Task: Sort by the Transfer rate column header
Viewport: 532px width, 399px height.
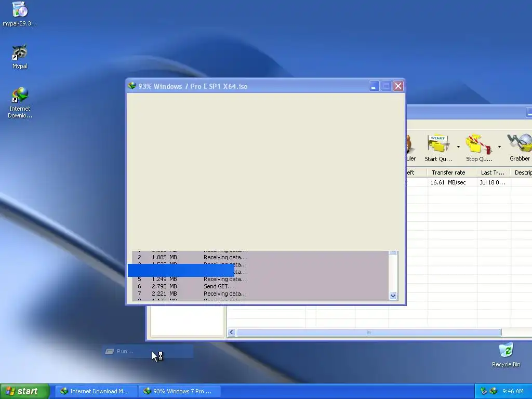Action: point(452,172)
